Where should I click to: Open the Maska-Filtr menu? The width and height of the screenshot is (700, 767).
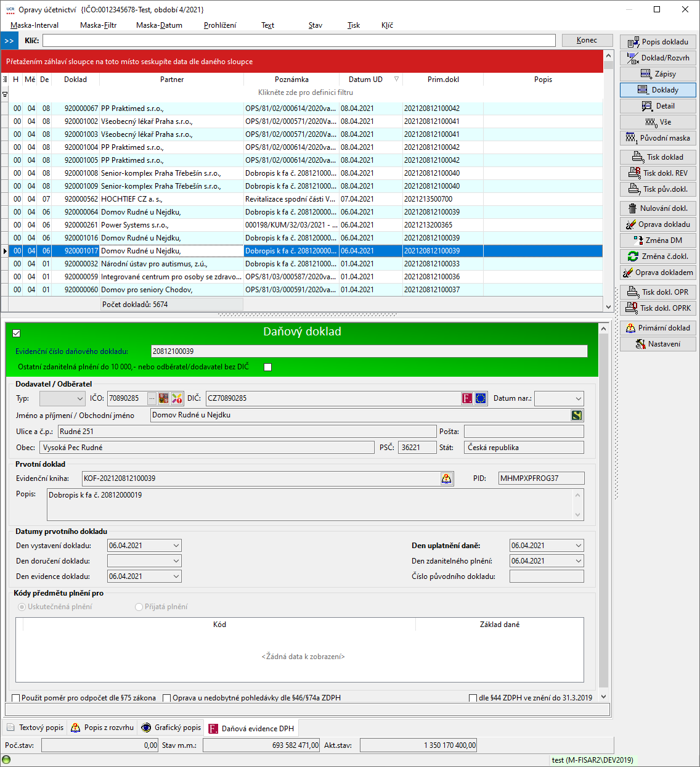pyautogui.click(x=98, y=25)
